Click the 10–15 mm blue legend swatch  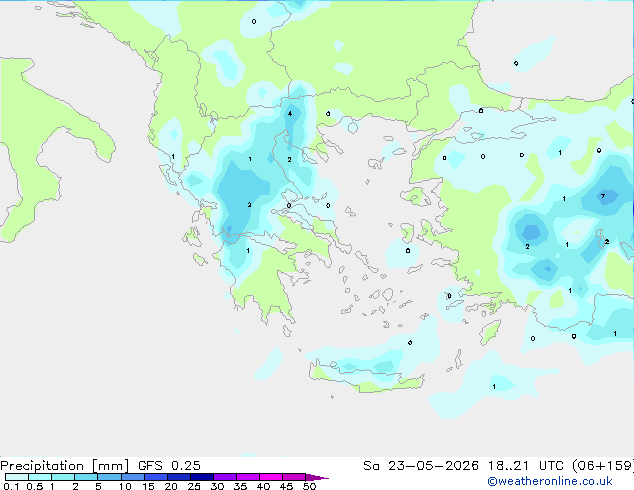pyautogui.click(x=133, y=477)
